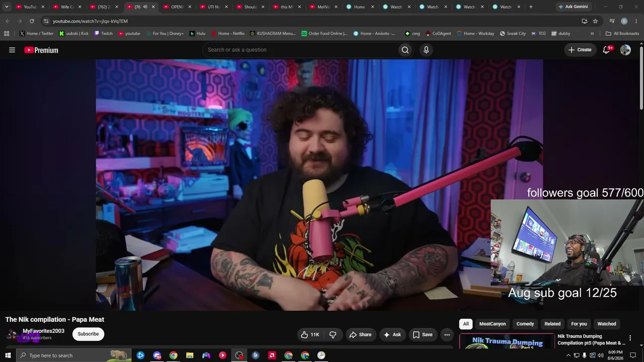Select the All filter chip
This screenshot has height=362, width=644.
(466, 324)
